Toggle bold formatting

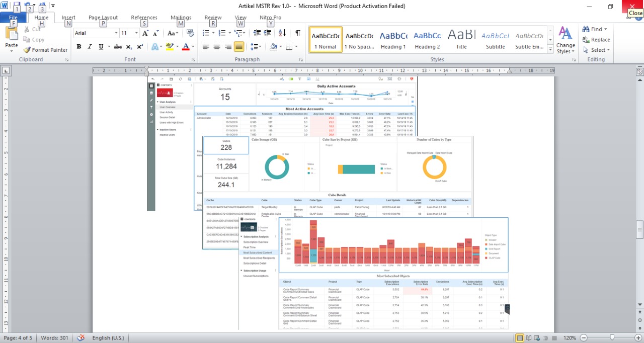click(x=79, y=47)
